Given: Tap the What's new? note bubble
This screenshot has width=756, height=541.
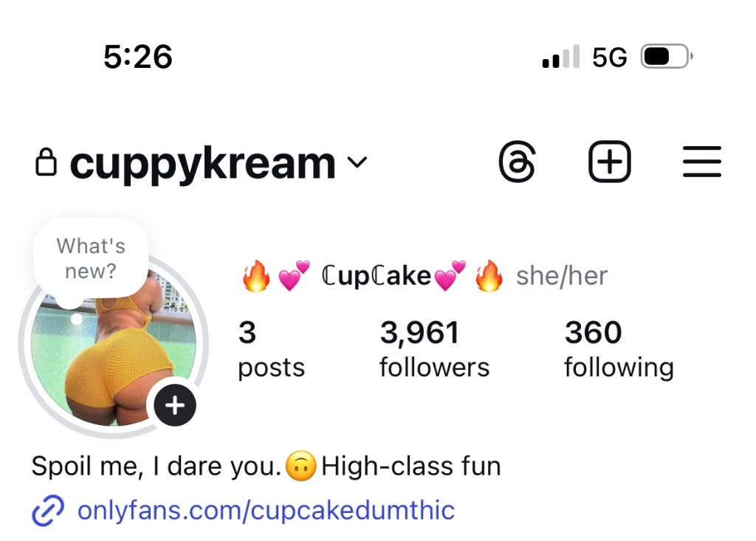Looking at the screenshot, I should [91, 259].
